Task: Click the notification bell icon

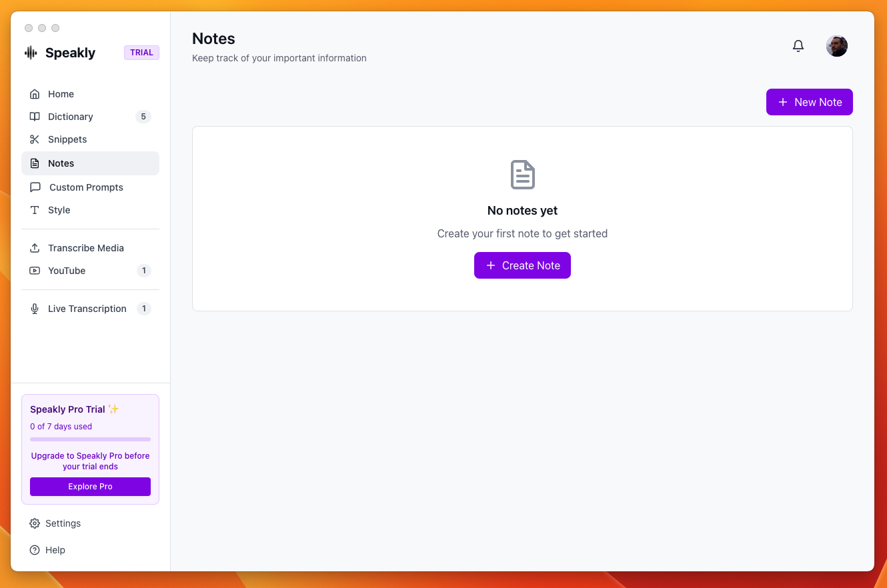Action: pyautogui.click(x=798, y=46)
